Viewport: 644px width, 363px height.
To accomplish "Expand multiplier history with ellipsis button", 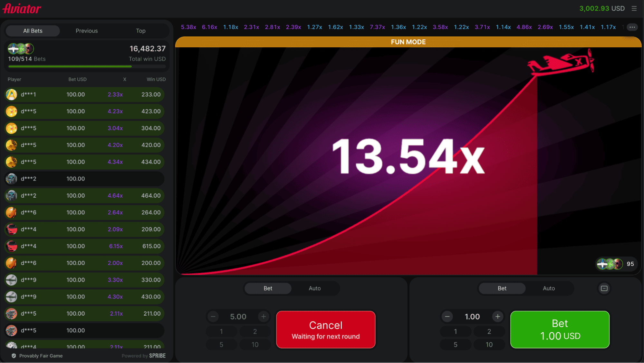I will pos(632,27).
